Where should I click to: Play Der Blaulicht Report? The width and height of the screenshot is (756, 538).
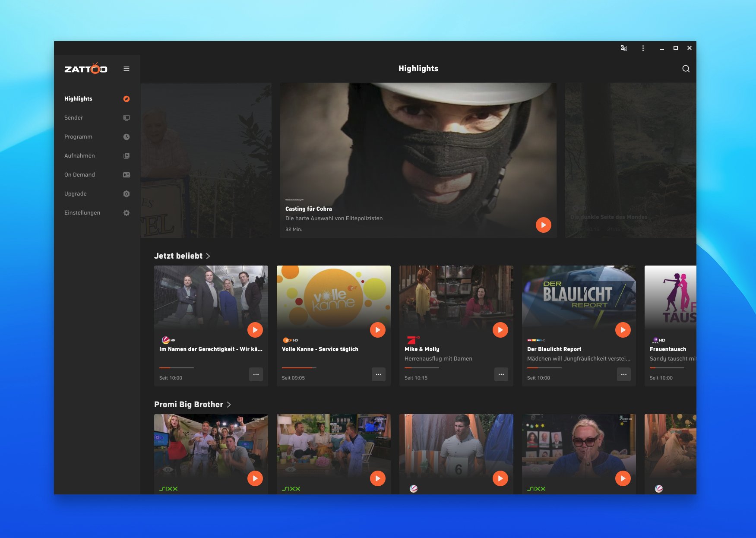click(623, 330)
